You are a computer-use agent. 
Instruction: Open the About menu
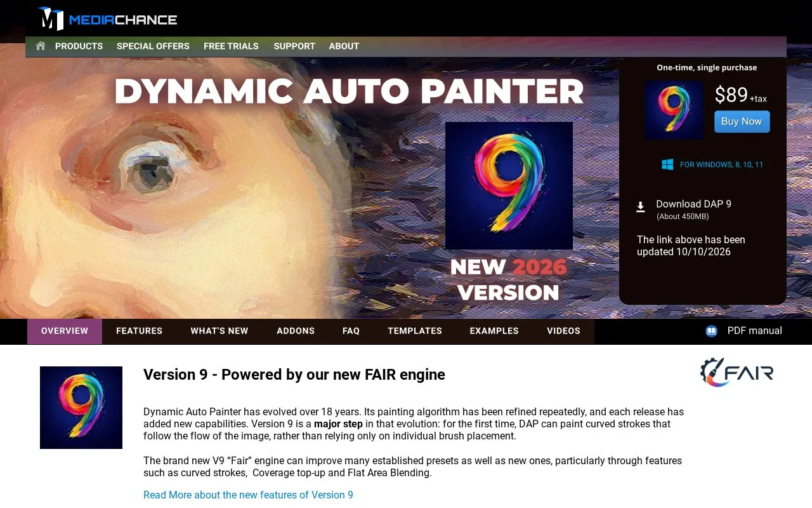point(344,46)
